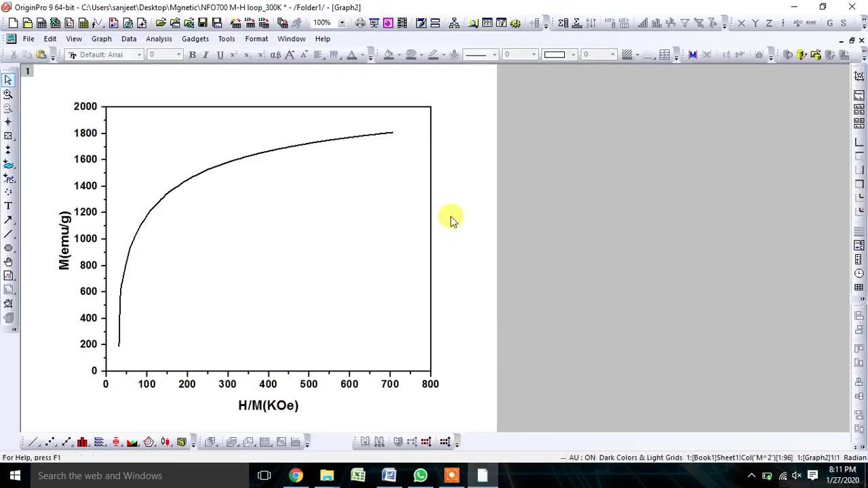Select the Zoom In tool on the left toolbar
The height and width of the screenshot is (488, 868).
pos(9,95)
